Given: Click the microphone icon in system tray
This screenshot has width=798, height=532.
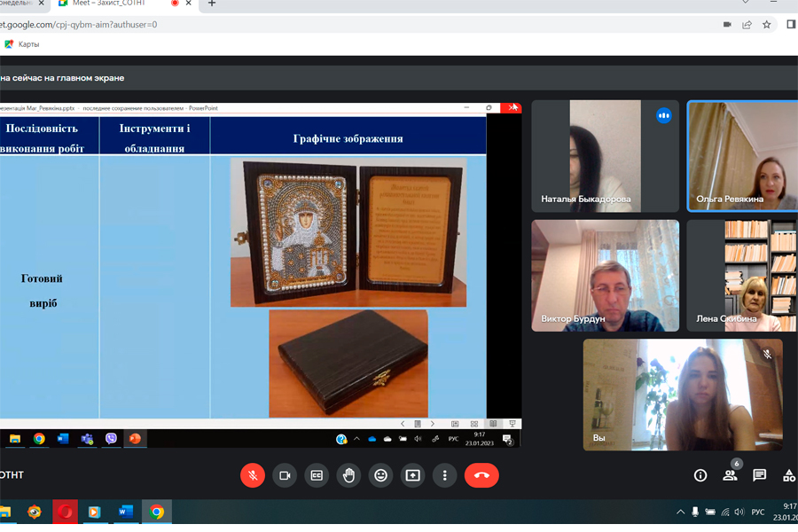Looking at the screenshot, I should coord(695,512).
